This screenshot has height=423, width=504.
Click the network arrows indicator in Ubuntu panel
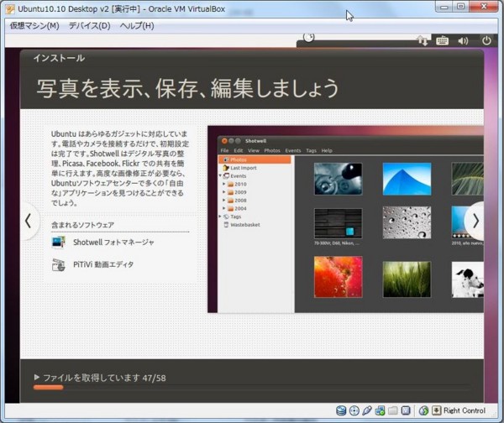[x=423, y=41]
